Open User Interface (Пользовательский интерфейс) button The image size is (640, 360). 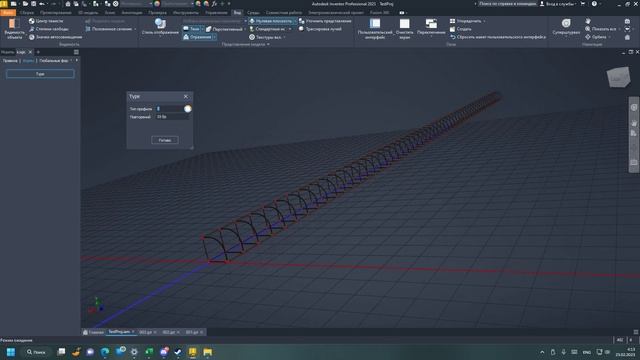(x=375, y=28)
